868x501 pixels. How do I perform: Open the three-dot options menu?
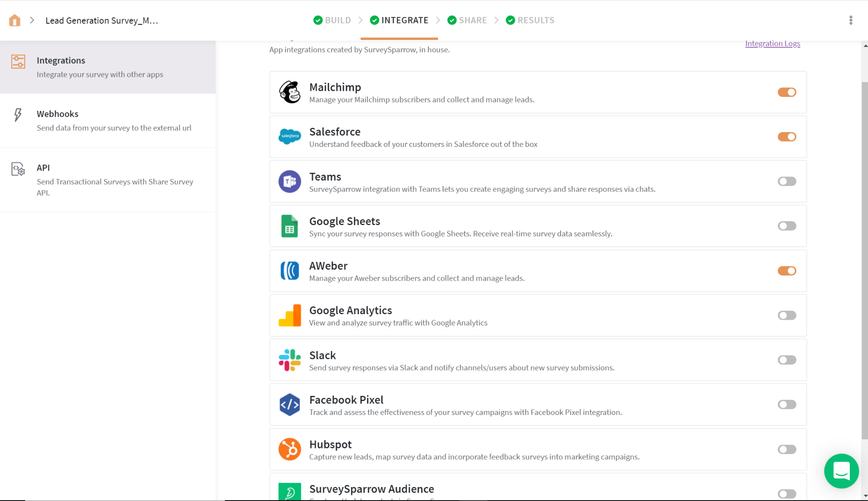tap(851, 20)
